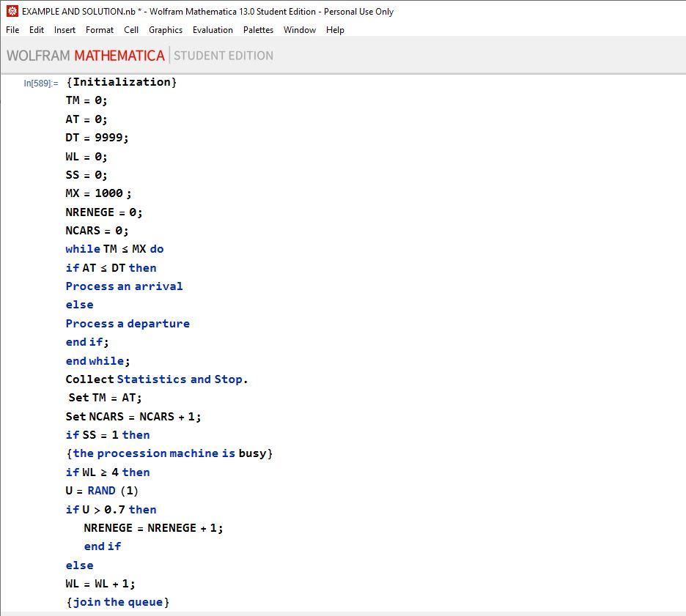This screenshot has height=616, width=686.
Task: Open the Window menu
Action: point(299,30)
